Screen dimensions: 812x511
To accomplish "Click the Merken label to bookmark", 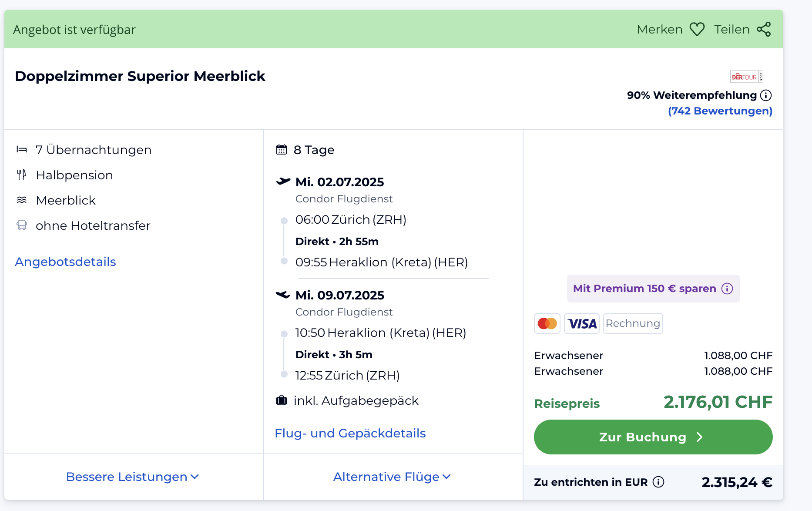I will pyautogui.click(x=659, y=30).
